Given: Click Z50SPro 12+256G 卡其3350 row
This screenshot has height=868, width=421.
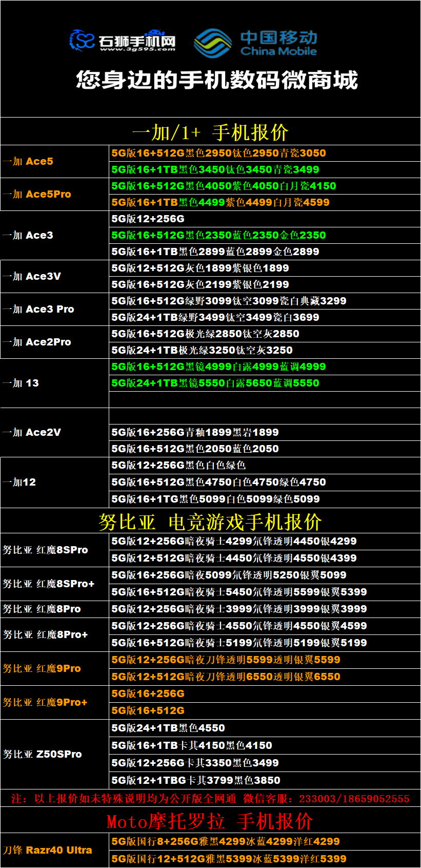Looking at the screenshot, I should 265,763.
